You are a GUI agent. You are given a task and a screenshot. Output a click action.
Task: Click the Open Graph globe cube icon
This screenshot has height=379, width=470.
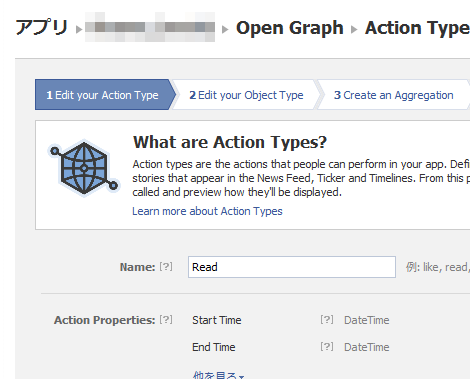[x=83, y=168]
